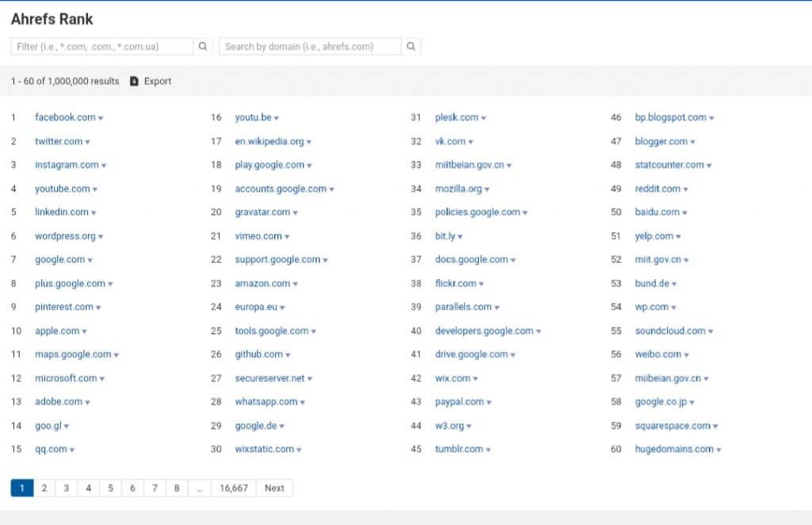Go to page 2 of results
The height and width of the screenshot is (525, 812).
click(x=44, y=488)
